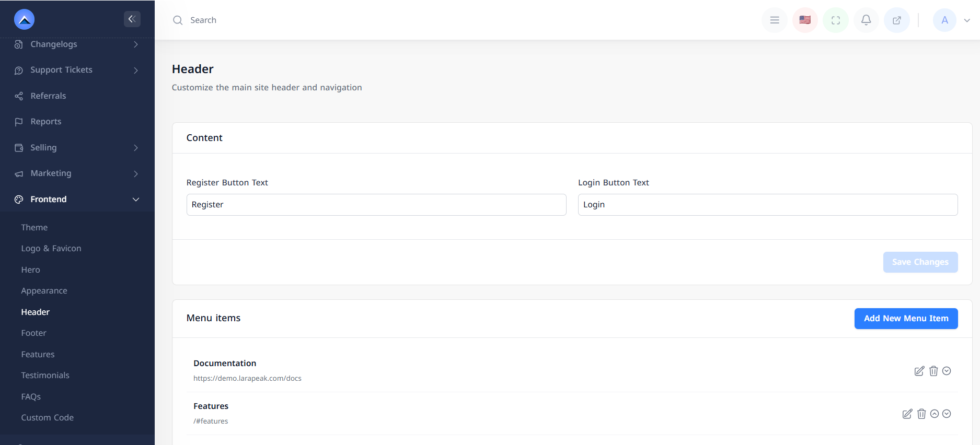Click the edit icon for Documentation menu item
This screenshot has height=445, width=980.
919,371
